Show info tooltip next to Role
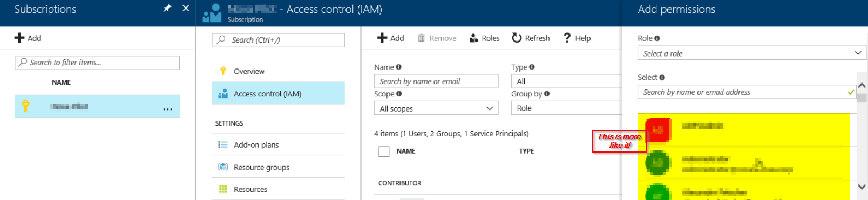This screenshot has height=200, width=868. click(657, 38)
